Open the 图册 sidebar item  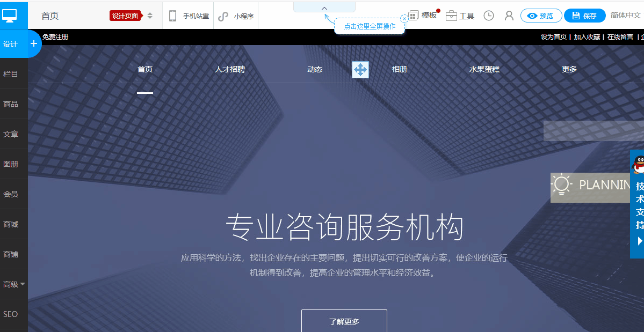(11, 164)
